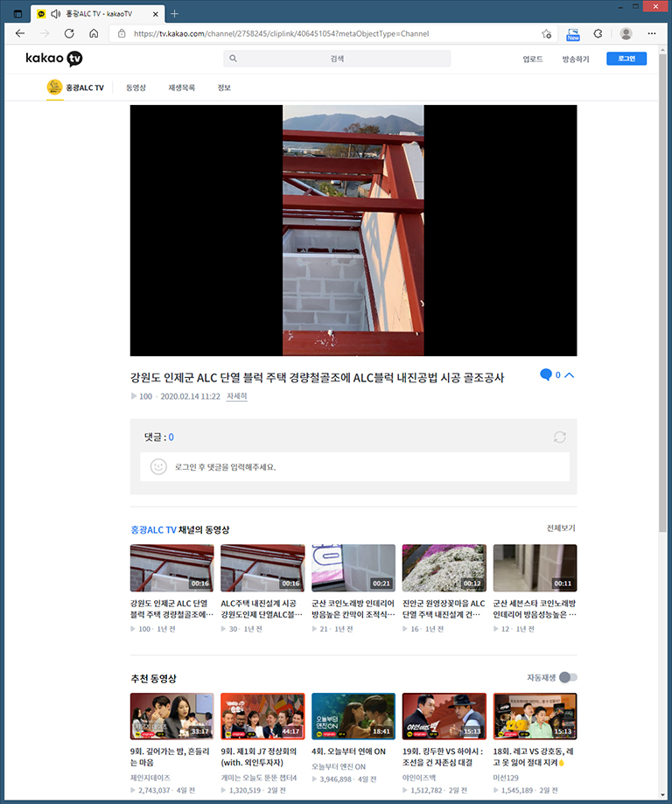Viewport: 672px width, 804px height.
Task: Expand video details via 자세히
Action: point(236,396)
